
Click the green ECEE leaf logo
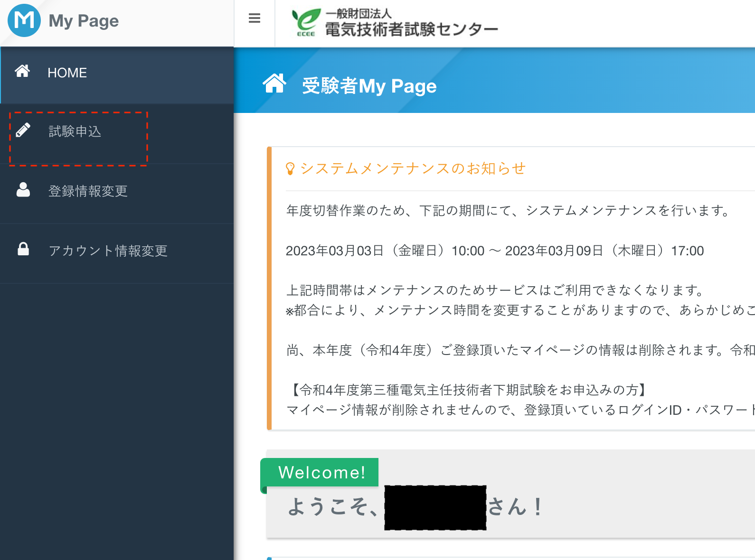tap(306, 22)
